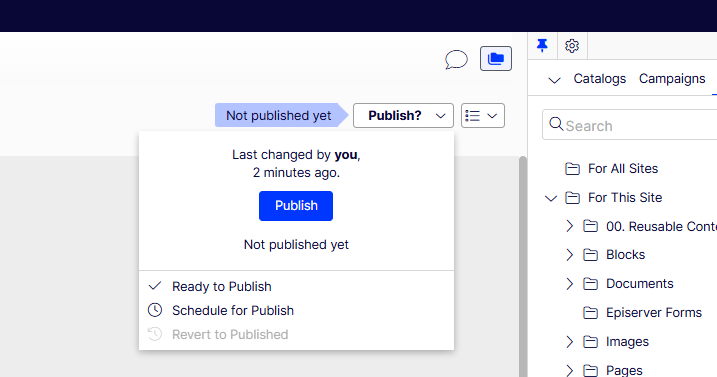
Task: Expand the Documents folder
Action: click(569, 284)
